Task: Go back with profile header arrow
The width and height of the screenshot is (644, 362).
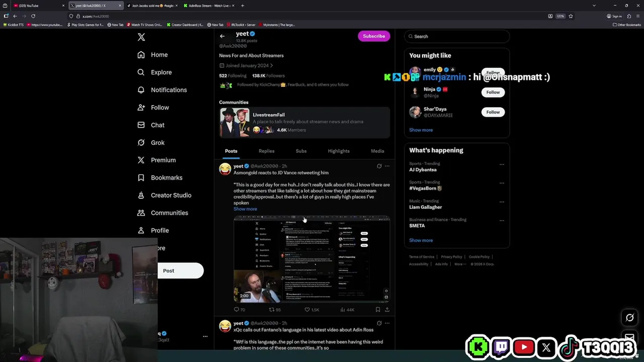Action: [222, 36]
